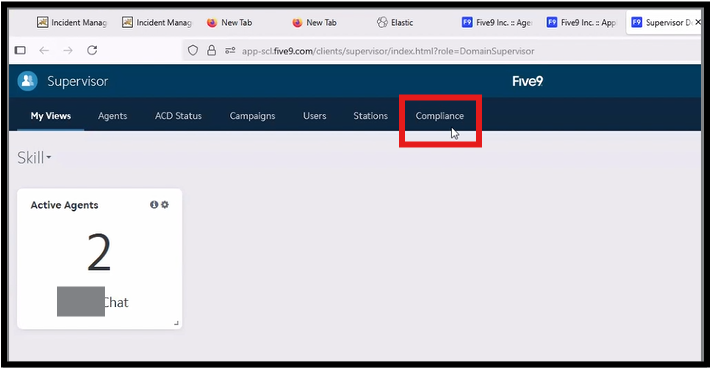
Task: Switch to Five9 Inc. Agent browser tab
Action: point(497,22)
